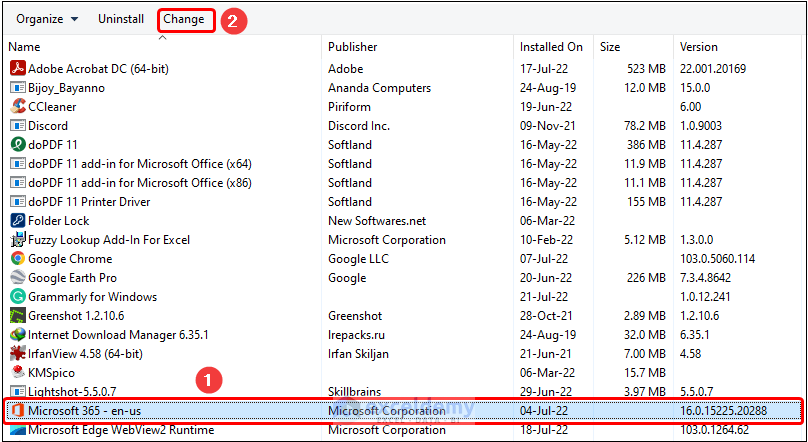The width and height of the screenshot is (808, 442).
Task: Click the KMSpico icon
Action: [18, 372]
